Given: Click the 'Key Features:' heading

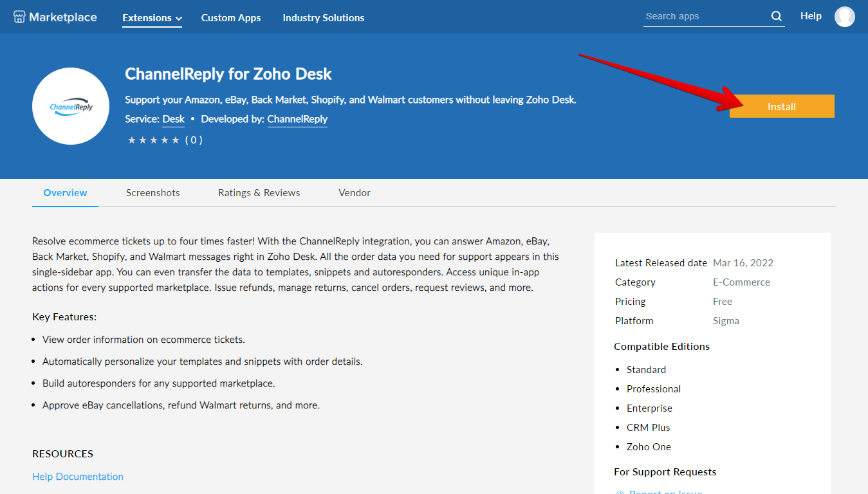Looking at the screenshot, I should [64, 317].
